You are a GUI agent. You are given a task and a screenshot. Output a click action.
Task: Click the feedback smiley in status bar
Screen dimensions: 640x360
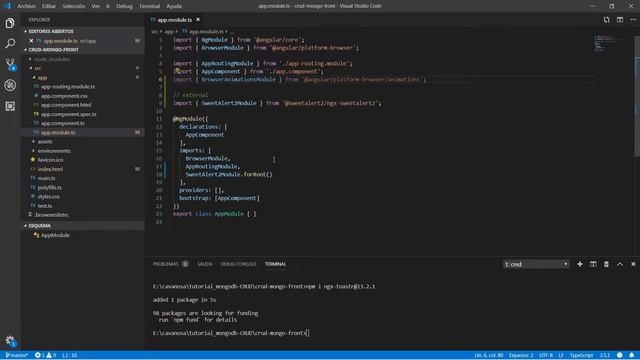pos(620,355)
